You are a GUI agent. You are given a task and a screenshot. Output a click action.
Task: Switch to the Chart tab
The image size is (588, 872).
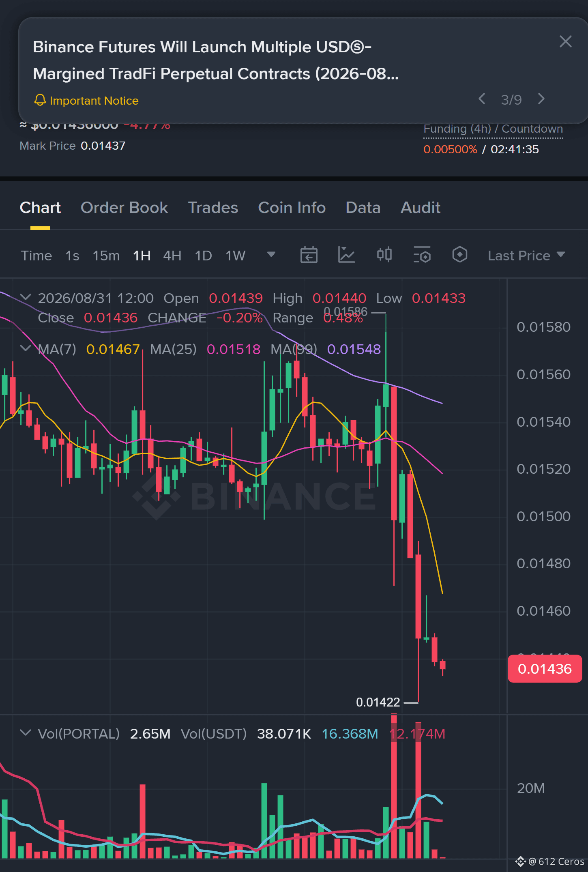[x=40, y=208]
